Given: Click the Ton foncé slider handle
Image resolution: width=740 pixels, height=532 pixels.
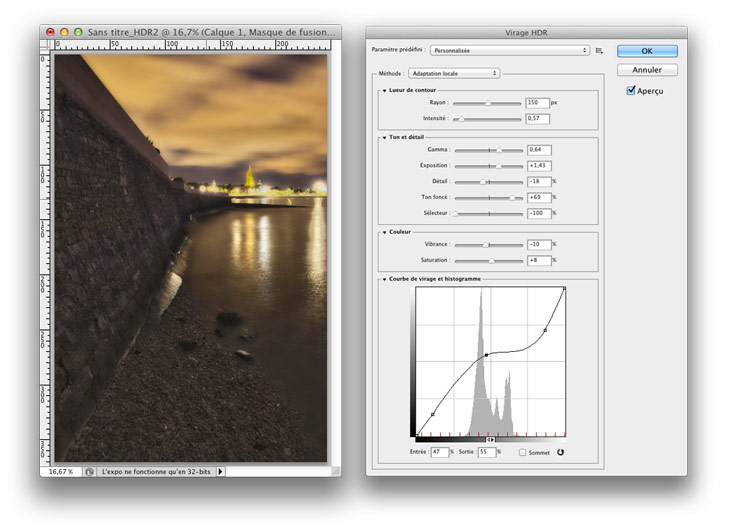Looking at the screenshot, I should point(512,198).
